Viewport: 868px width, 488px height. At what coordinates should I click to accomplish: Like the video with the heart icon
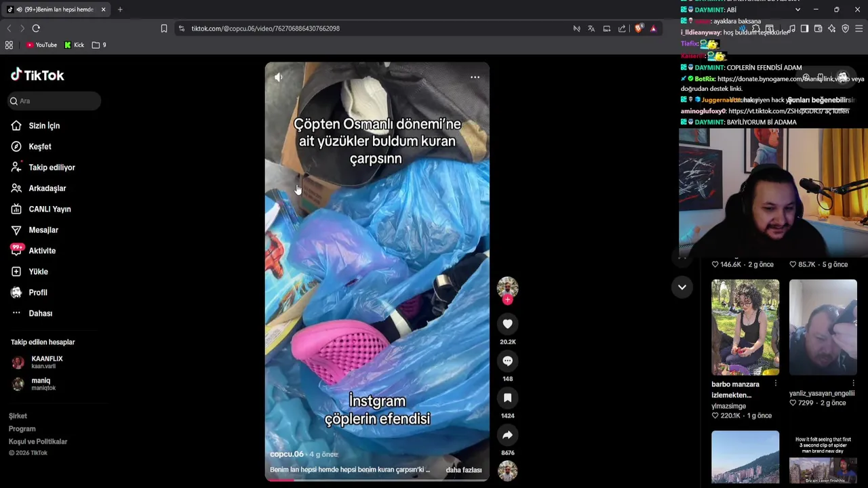[x=507, y=324]
